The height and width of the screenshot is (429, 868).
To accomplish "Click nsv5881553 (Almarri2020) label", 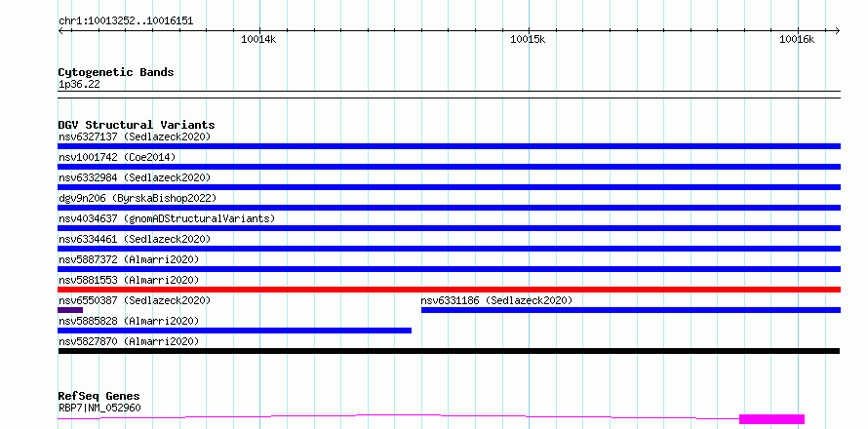I will [x=129, y=280].
